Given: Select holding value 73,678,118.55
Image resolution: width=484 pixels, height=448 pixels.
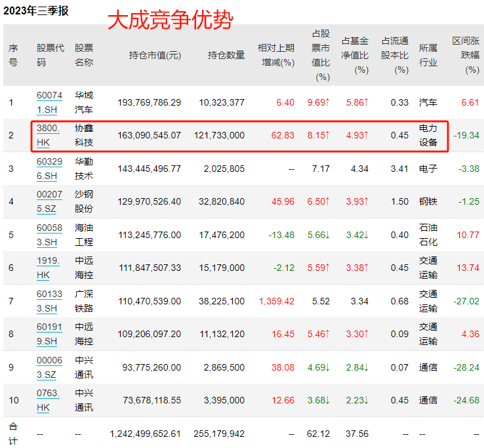Looking at the screenshot, I should click(x=152, y=400).
